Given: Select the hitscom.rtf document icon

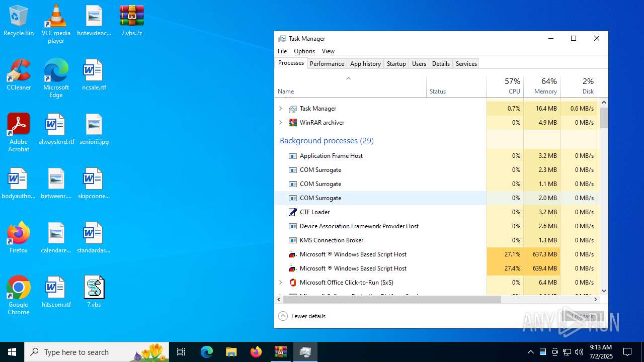Looking at the screenshot, I should tap(56, 293).
